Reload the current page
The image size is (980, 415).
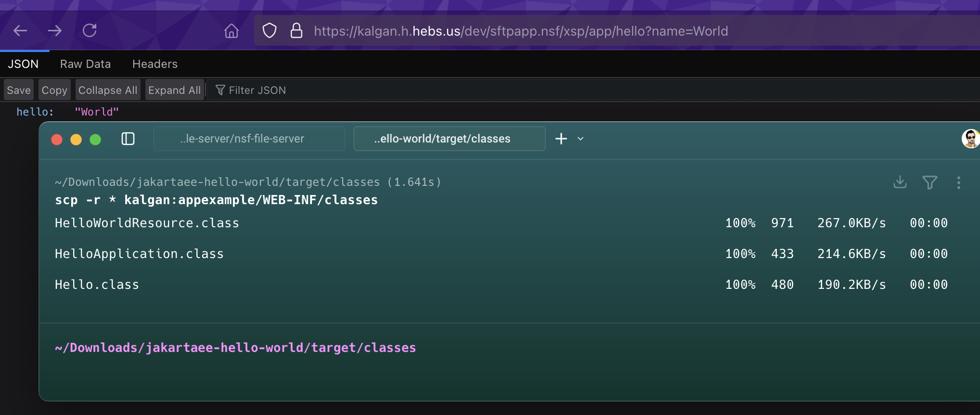tap(90, 31)
